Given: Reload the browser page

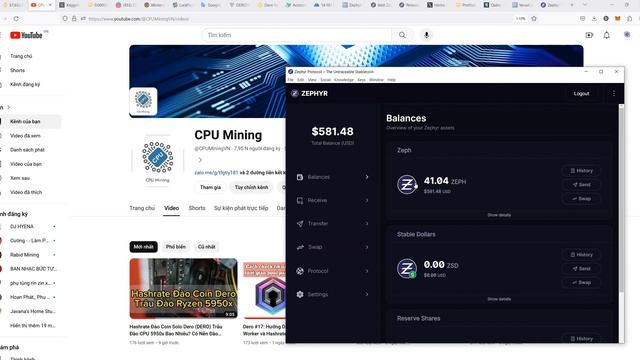Looking at the screenshot, I should pyautogui.click(x=16, y=19).
